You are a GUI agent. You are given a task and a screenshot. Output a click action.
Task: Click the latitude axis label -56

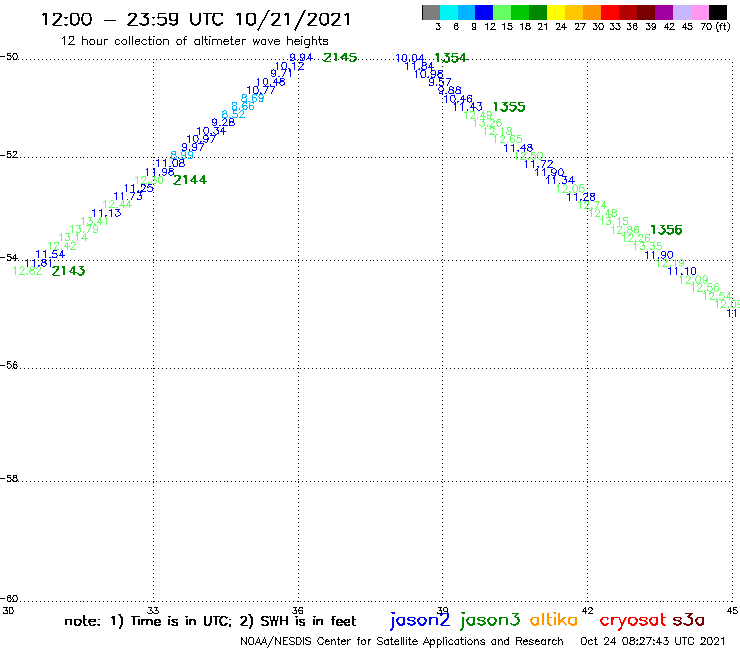point(9,365)
